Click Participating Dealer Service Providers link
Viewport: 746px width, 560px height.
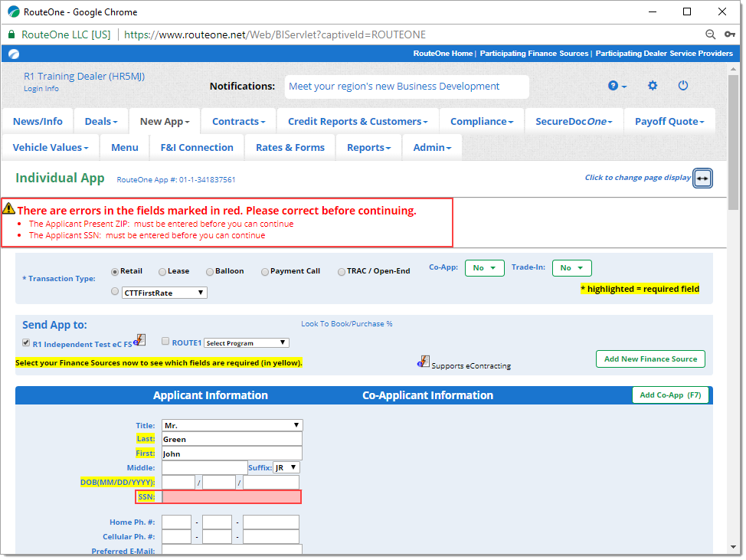coord(664,54)
